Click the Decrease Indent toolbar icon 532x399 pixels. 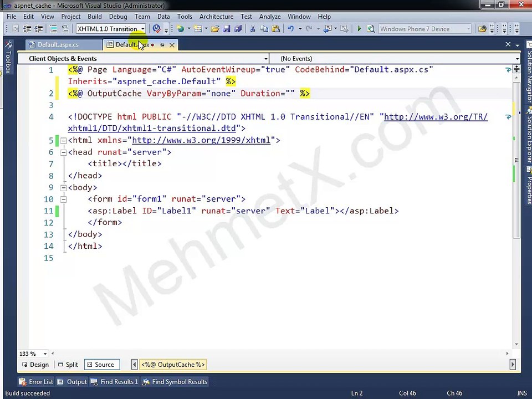point(27,29)
